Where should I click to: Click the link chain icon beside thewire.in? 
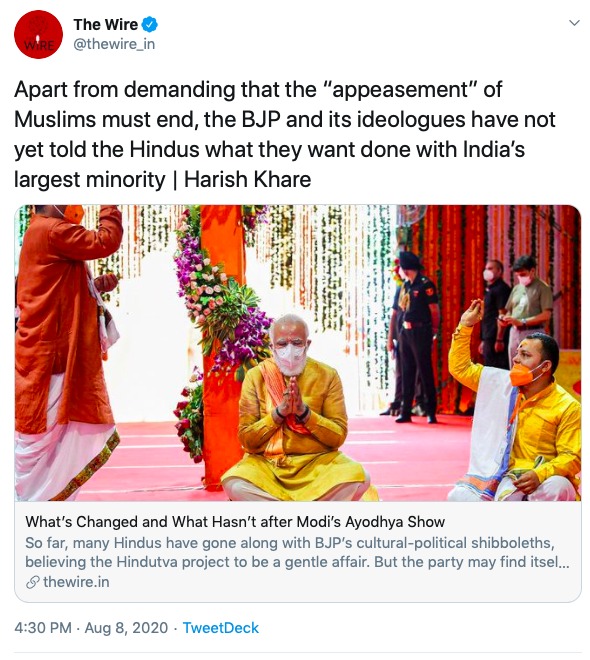[32, 583]
